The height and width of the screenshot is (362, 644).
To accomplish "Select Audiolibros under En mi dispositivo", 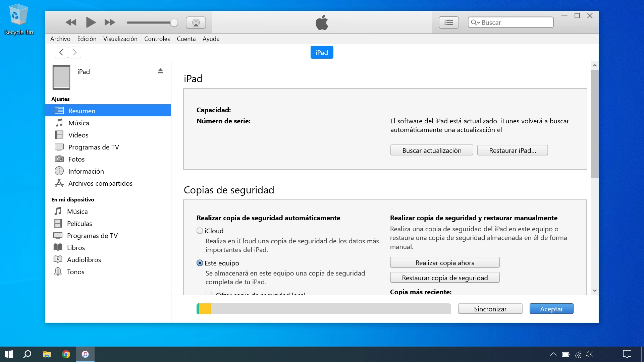I will (x=84, y=259).
